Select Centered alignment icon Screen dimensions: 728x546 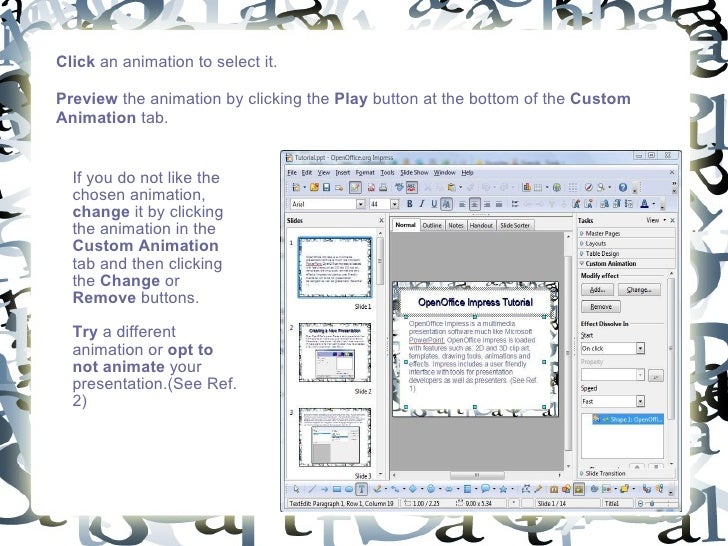coord(474,204)
